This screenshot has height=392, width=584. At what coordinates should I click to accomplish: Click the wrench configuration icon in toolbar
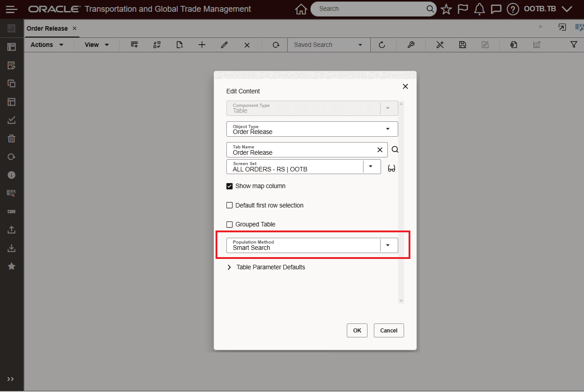click(411, 45)
